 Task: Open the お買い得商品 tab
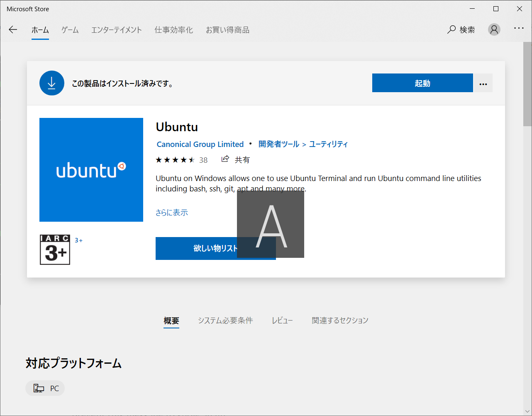coord(228,30)
